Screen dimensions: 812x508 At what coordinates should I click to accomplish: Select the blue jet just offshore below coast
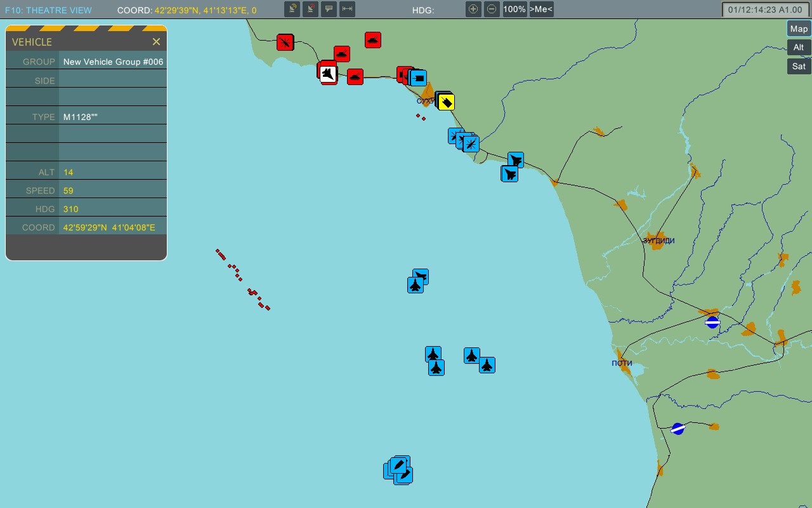tap(509, 173)
